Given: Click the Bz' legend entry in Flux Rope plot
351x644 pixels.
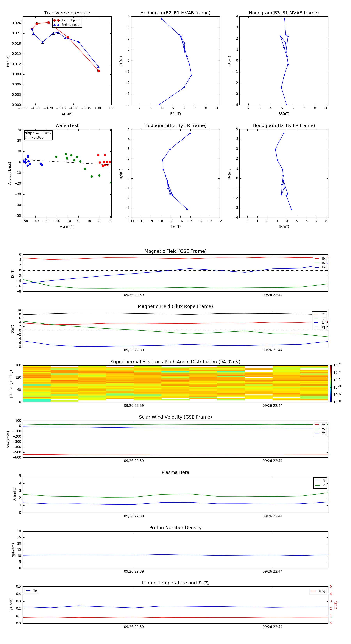Looking at the screenshot, I should click(x=320, y=323).
